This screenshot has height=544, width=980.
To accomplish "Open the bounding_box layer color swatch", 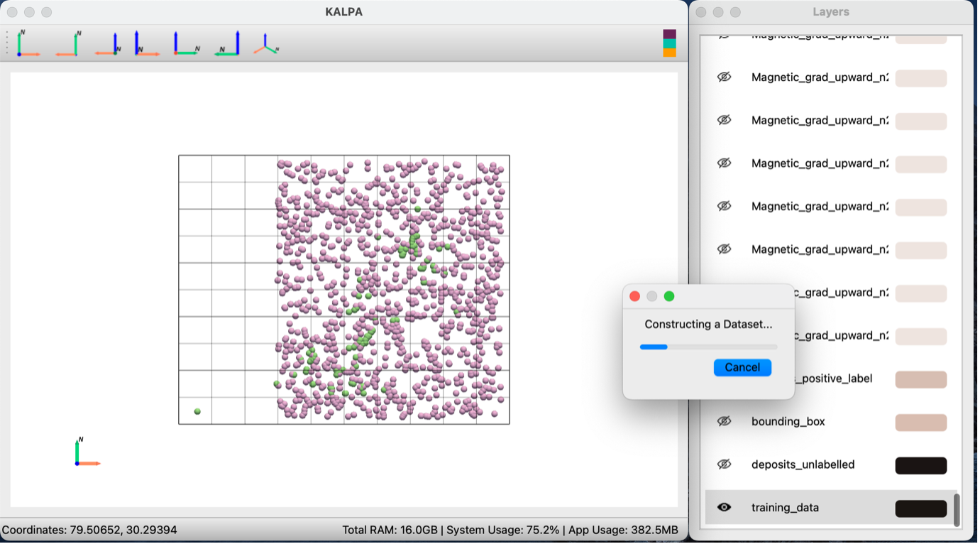I will pos(920,422).
